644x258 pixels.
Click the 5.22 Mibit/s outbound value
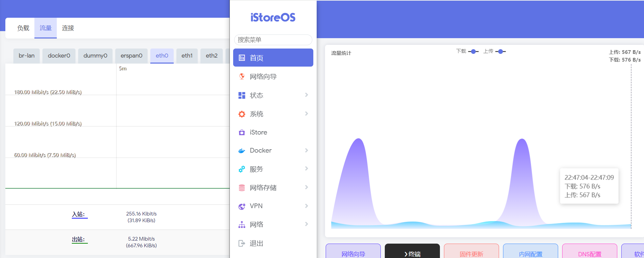(141, 239)
